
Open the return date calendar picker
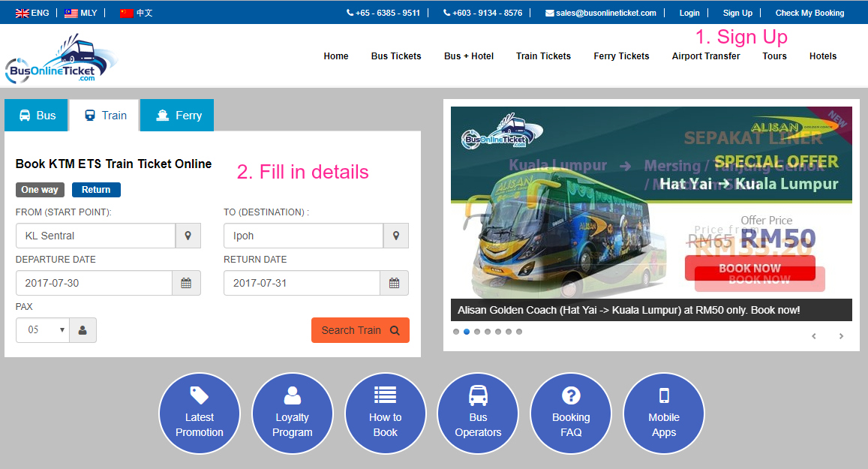coord(395,283)
